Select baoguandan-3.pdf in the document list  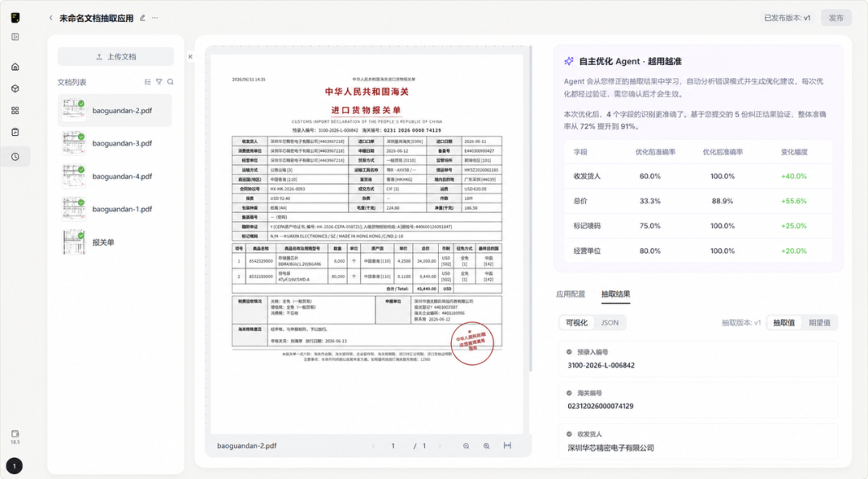point(115,143)
